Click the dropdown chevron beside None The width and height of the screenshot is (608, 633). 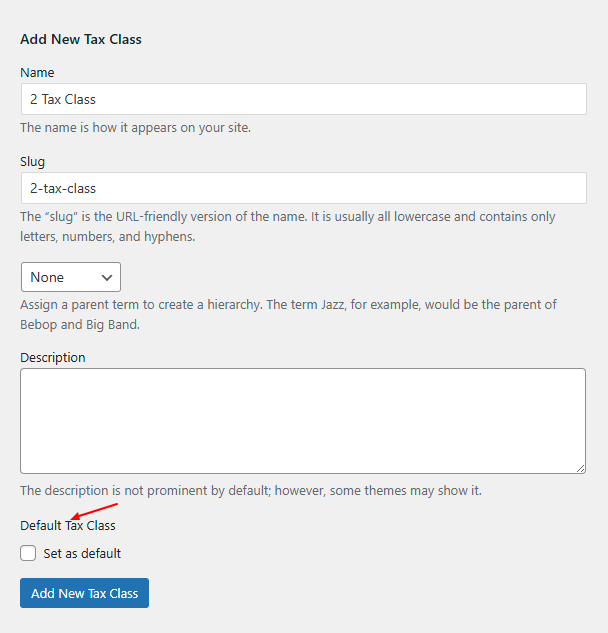(107, 278)
